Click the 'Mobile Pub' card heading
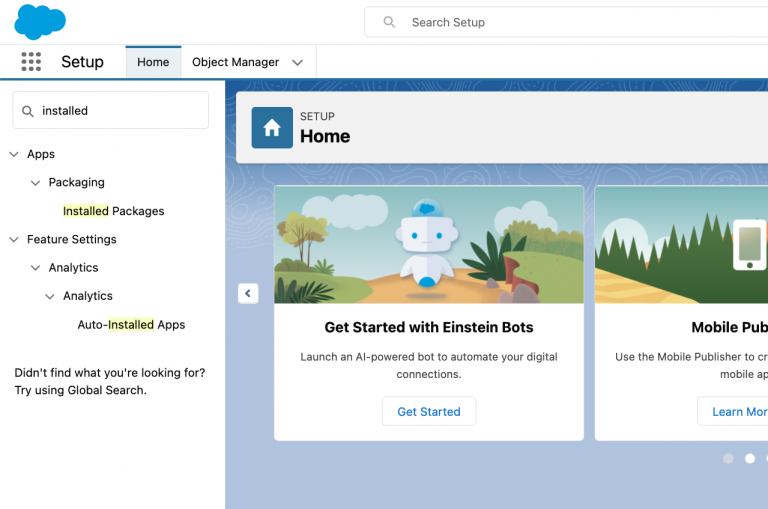The height and width of the screenshot is (509, 768). pyautogui.click(x=729, y=327)
